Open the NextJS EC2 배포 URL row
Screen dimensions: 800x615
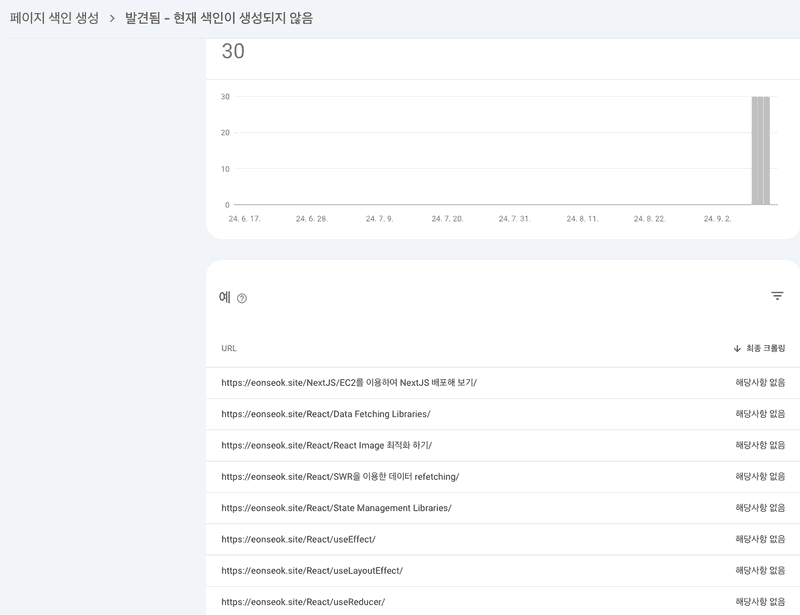351,383
